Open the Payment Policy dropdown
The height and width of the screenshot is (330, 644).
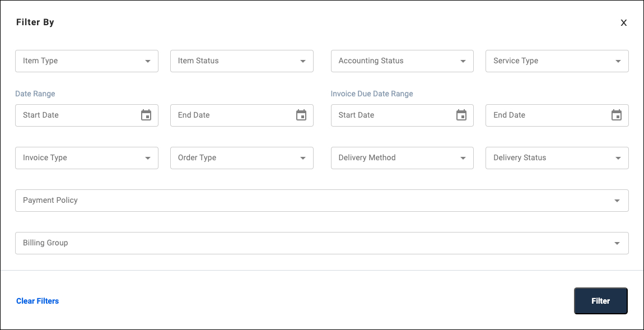pos(321,201)
